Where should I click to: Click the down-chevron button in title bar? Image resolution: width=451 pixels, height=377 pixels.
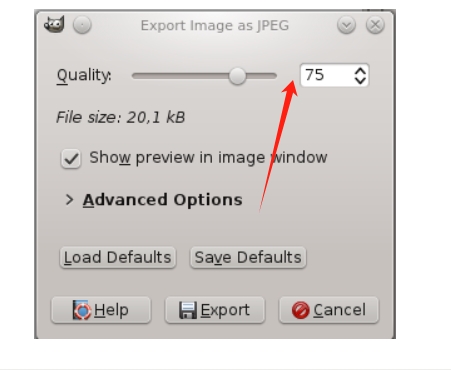coord(346,25)
